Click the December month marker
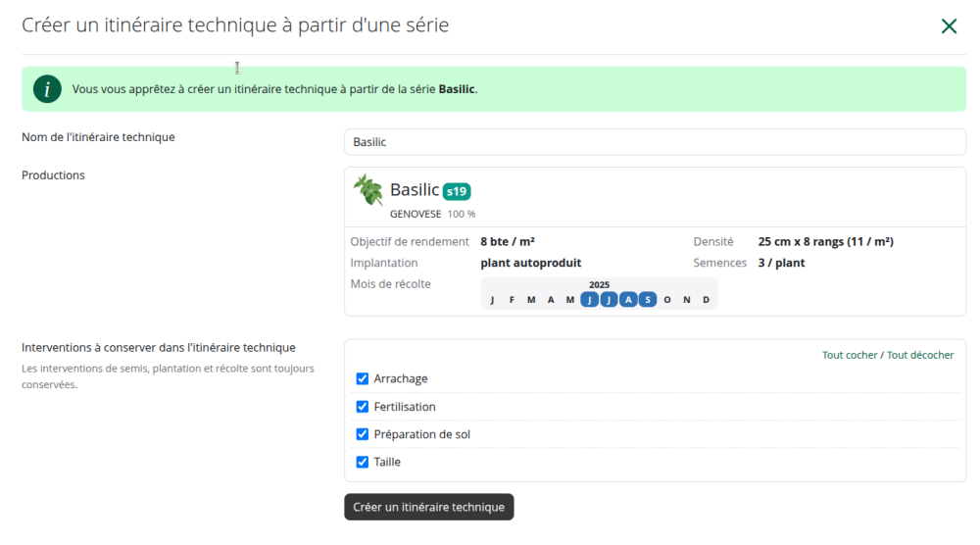This screenshot has width=980, height=545. tap(706, 300)
